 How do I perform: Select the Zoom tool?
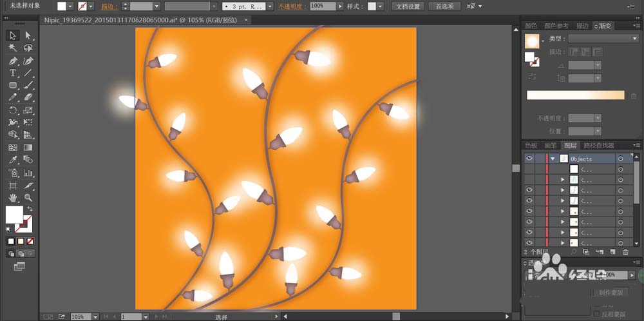28,198
